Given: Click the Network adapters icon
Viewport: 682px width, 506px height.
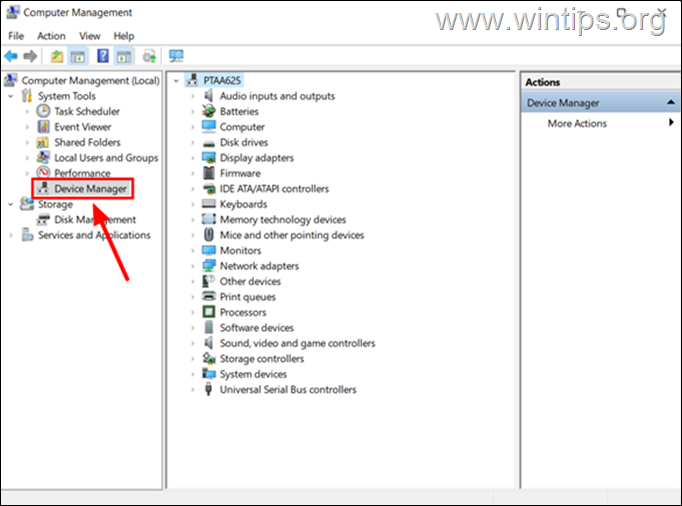Looking at the screenshot, I should (209, 265).
